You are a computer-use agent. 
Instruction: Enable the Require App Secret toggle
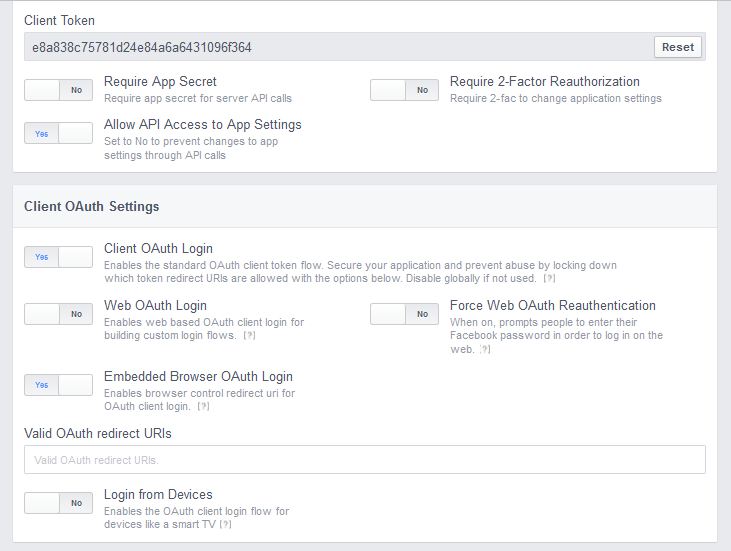(58, 90)
